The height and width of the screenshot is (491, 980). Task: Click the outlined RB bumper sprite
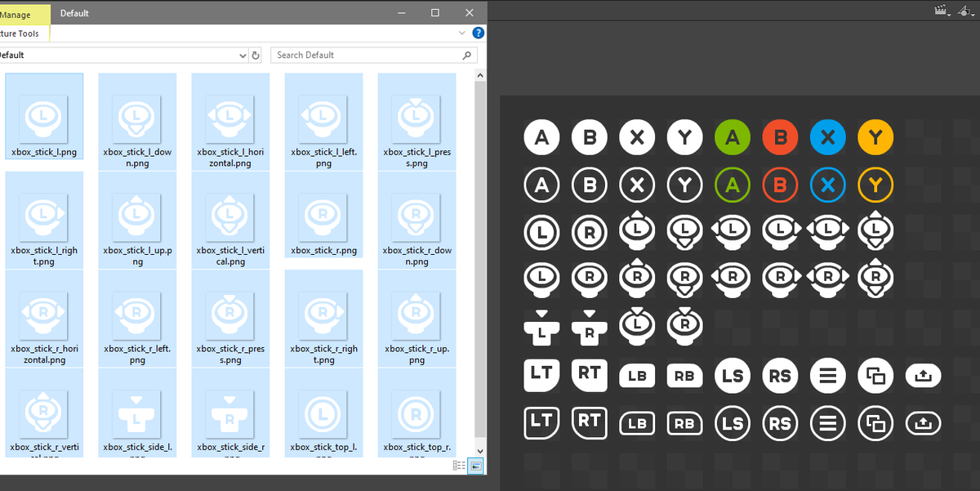click(x=684, y=424)
